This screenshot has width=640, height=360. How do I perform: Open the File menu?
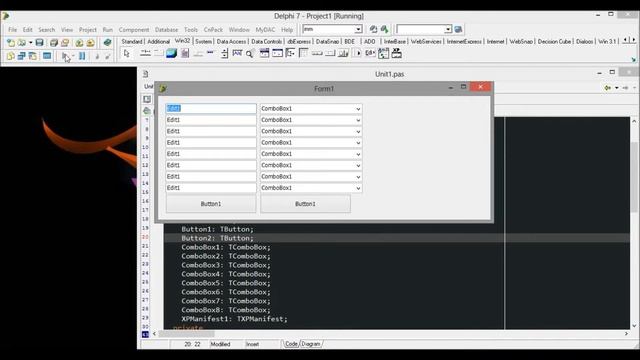pos(13,30)
